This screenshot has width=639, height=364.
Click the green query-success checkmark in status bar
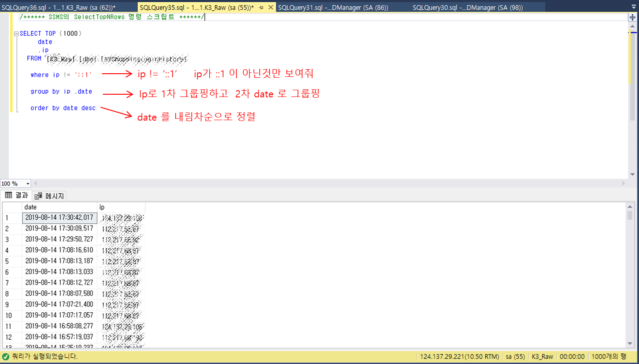tap(4, 356)
